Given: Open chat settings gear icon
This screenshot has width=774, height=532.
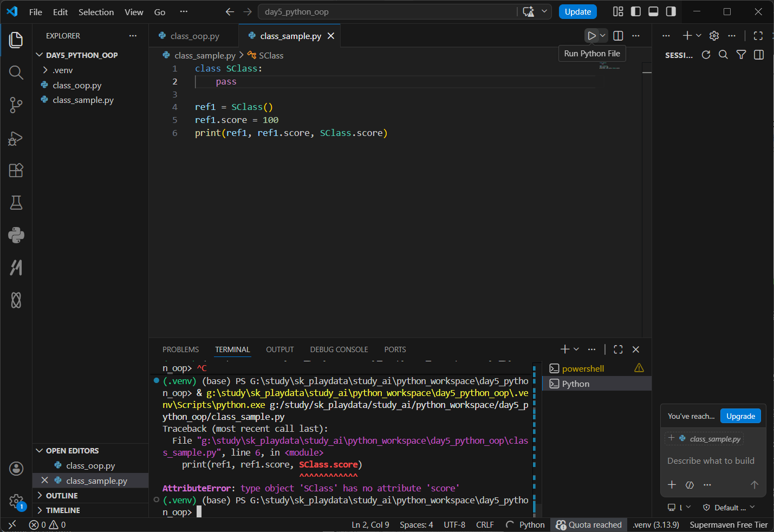Looking at the screenshot, I should pyautogui.click(x=714, y=36).
